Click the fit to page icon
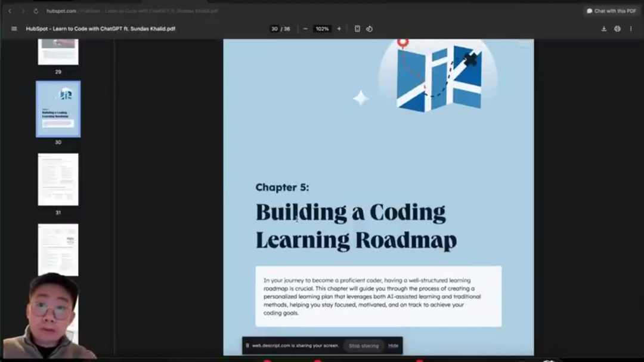Screen dimensions: 644x362 357,29
